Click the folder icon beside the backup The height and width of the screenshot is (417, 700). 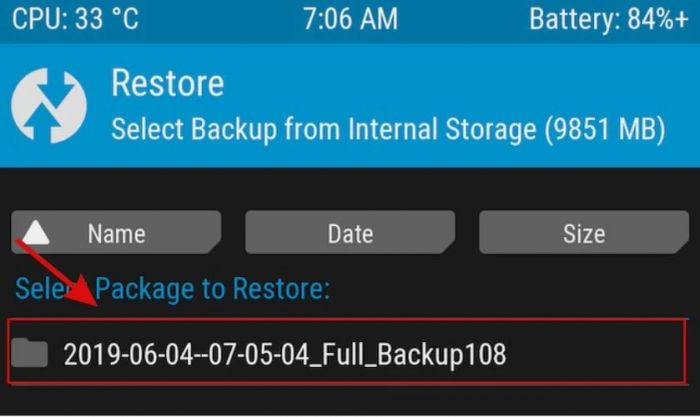32,352
